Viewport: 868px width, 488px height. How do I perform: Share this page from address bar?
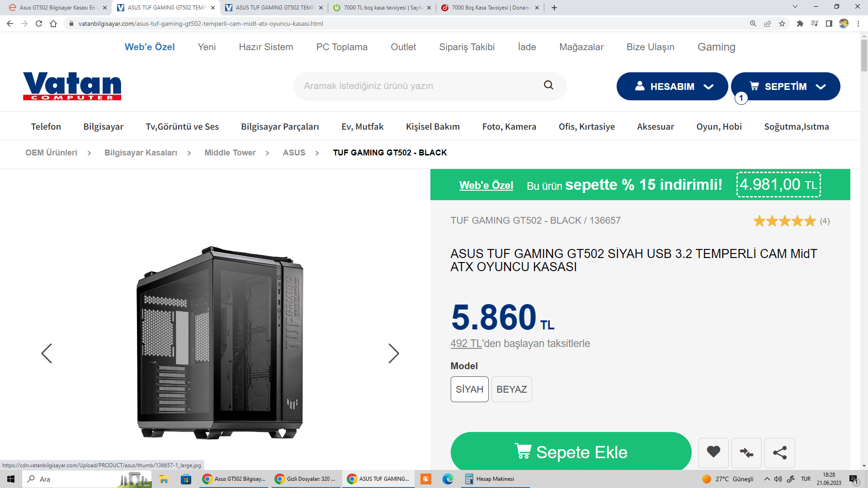[x=768, y=23]
